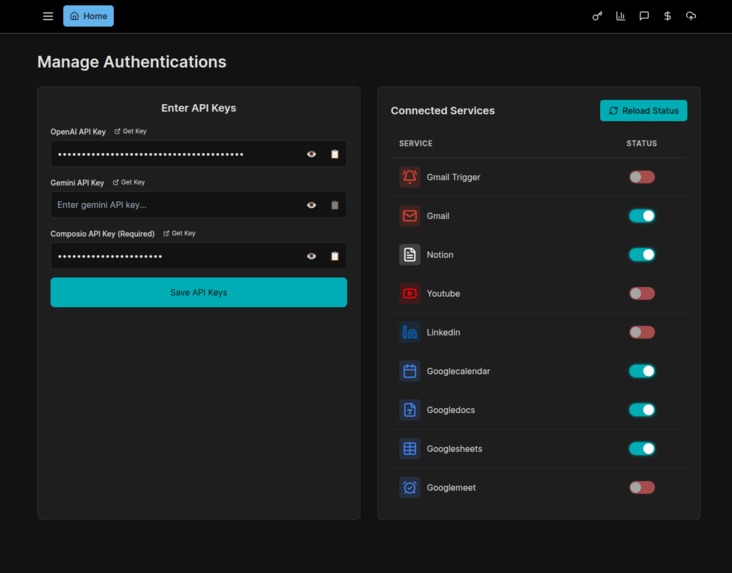732x573 pixels.
Task: Disable the Googlecalendar toggle
Action: 642,371
